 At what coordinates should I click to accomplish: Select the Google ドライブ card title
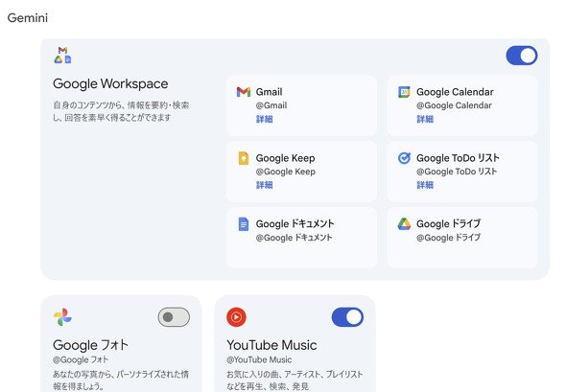coord(448,224)
